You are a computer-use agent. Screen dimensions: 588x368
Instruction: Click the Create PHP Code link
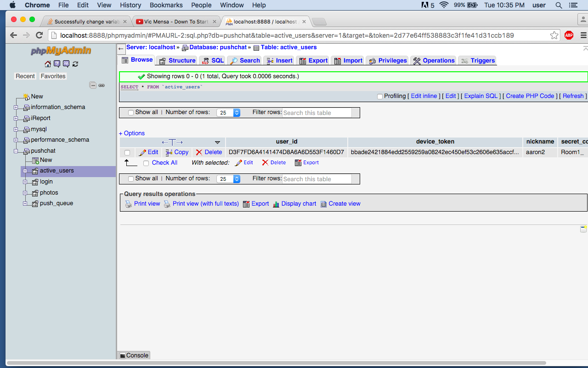click(530, 96)
